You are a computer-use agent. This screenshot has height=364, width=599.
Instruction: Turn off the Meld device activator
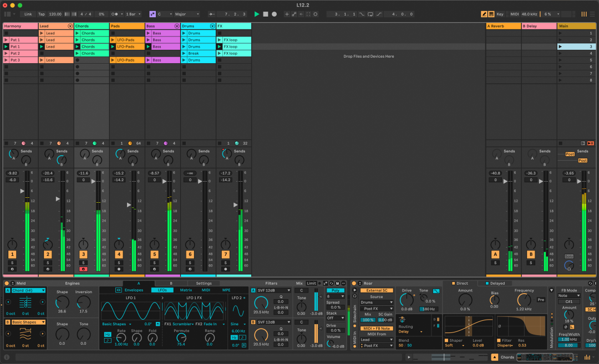pos(7,284)
